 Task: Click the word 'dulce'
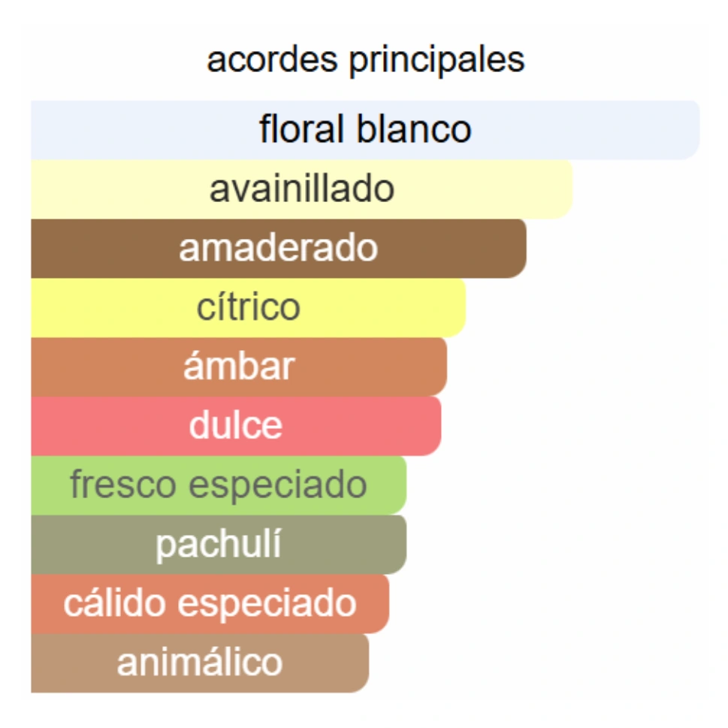[x=236, y=426]
